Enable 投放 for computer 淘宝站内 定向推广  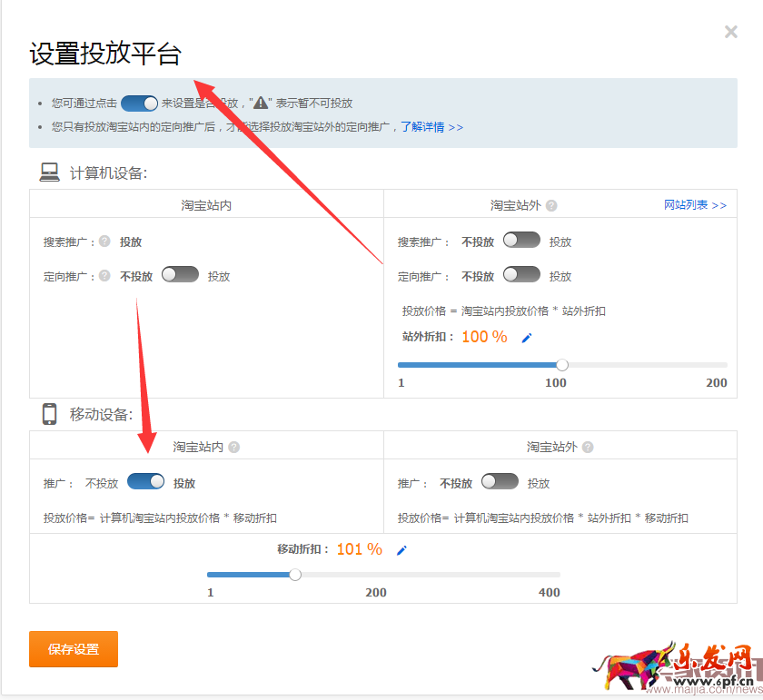(x=179, y=275)
